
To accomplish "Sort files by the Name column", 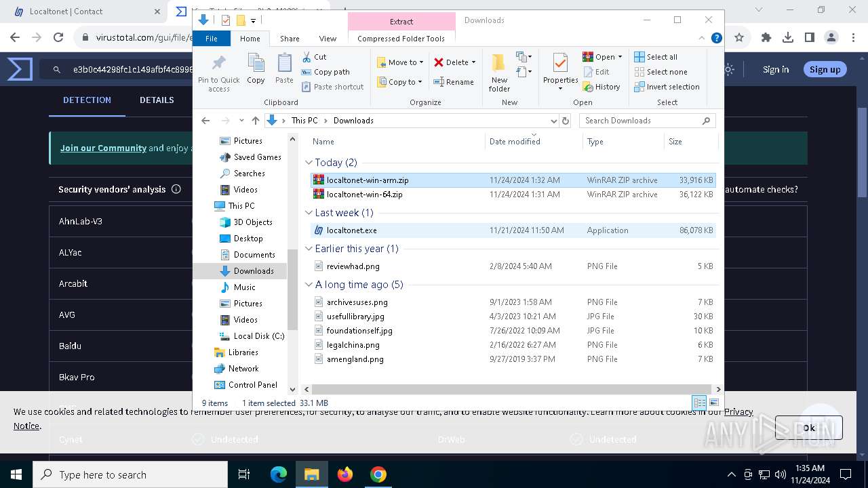I will click(x=397, y=142).
